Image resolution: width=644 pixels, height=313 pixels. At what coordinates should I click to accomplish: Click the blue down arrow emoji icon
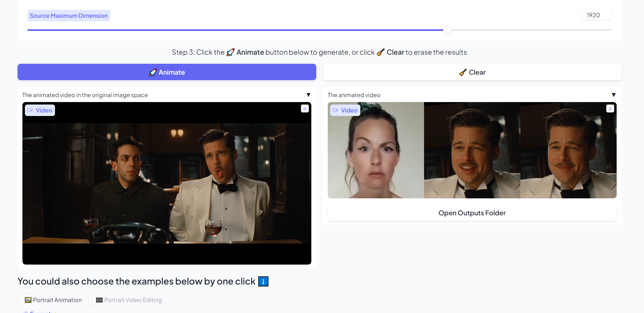pyautogui.click(x=263, y=281)
